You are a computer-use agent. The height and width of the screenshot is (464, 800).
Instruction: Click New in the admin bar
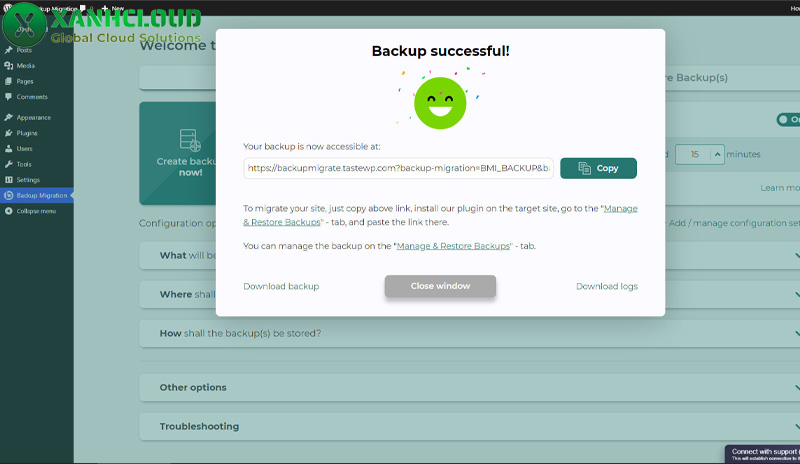(118, 8)
